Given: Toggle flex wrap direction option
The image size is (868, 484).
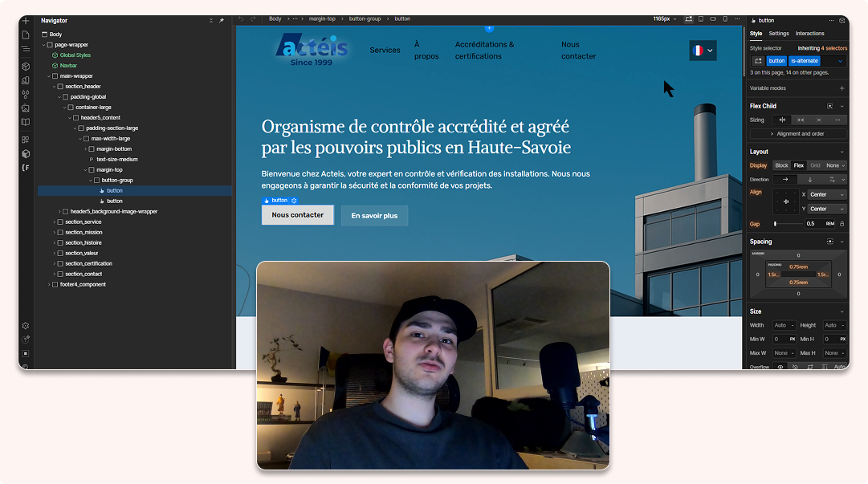Looking at the screenshot, I should coord(831,179).
